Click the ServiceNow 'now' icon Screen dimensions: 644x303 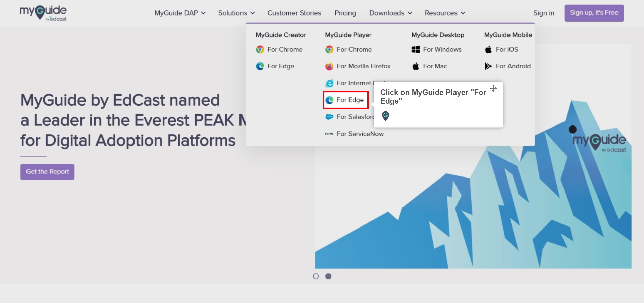(x=329, y=134)
